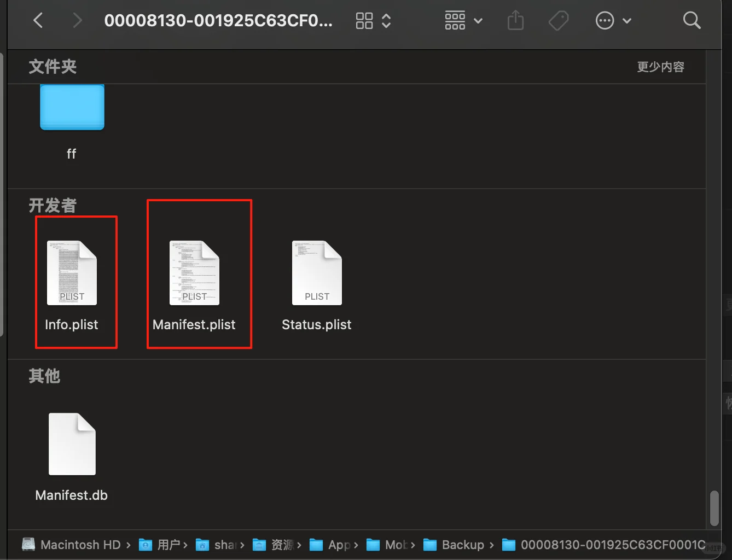The height and width of the screenshot is (560, 732).
Task: Click the Manifest.plist file name
Action: tap(194, 325)
